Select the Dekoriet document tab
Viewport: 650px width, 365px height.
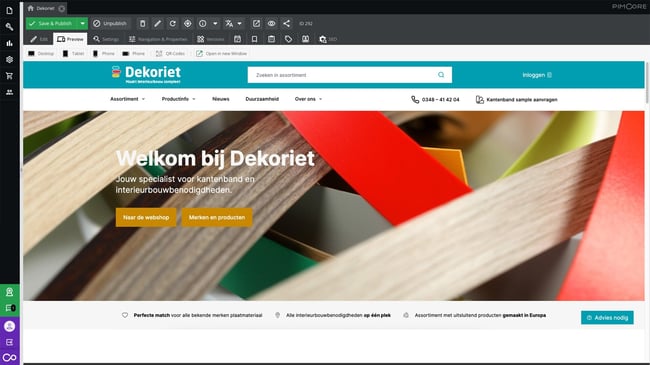point(46,8)
